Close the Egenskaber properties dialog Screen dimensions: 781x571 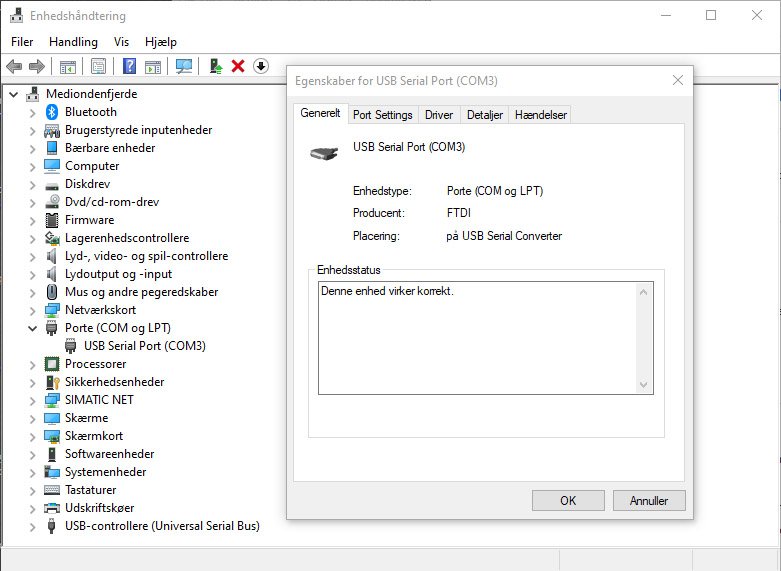click(677, 80)
